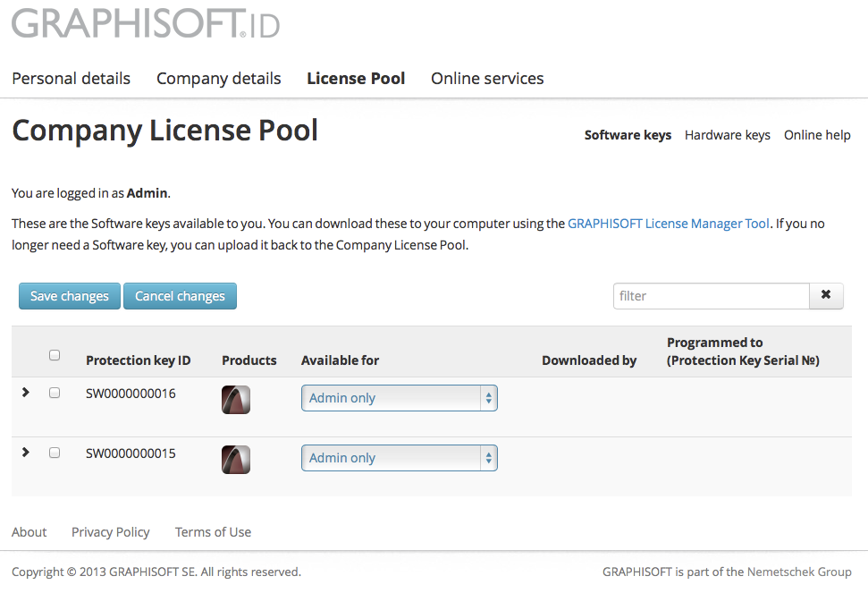Open the Company details tab
The width and height of the screenshot is (868, 593).
click(x=219, y=79)
